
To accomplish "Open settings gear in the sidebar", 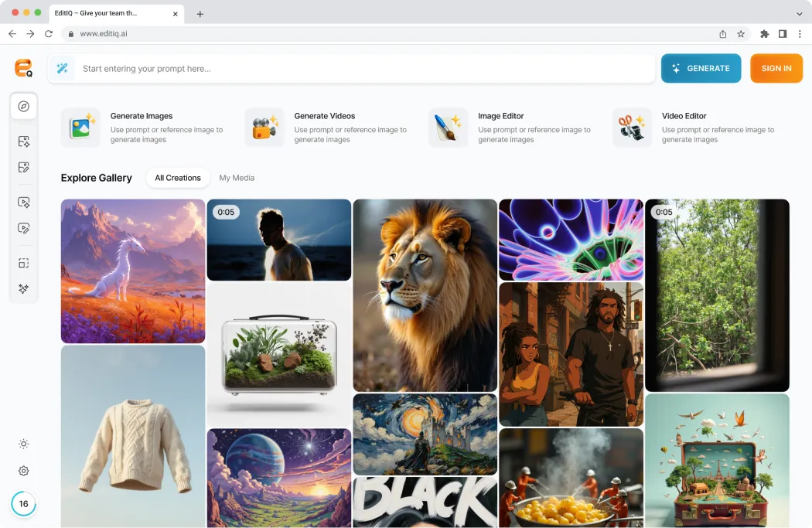I will [24, 471].
